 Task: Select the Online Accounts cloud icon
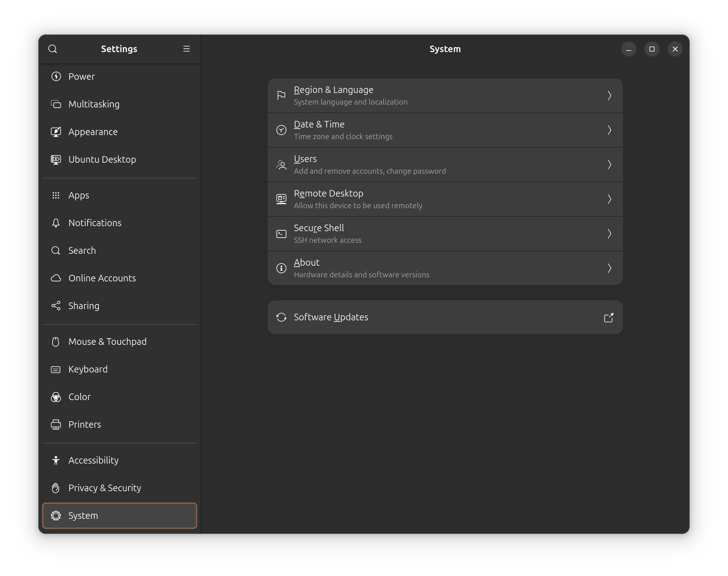56,278
